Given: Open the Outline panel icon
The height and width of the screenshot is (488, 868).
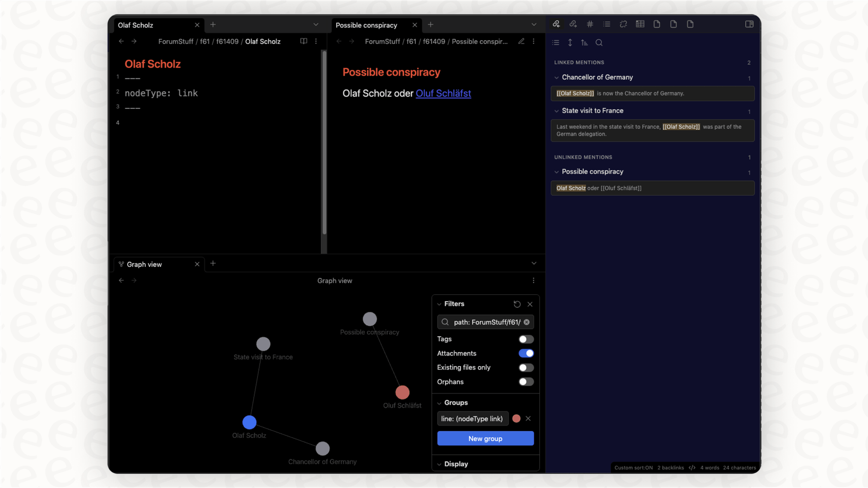Looking at the screenshot, I should click(x=607, y=24).
